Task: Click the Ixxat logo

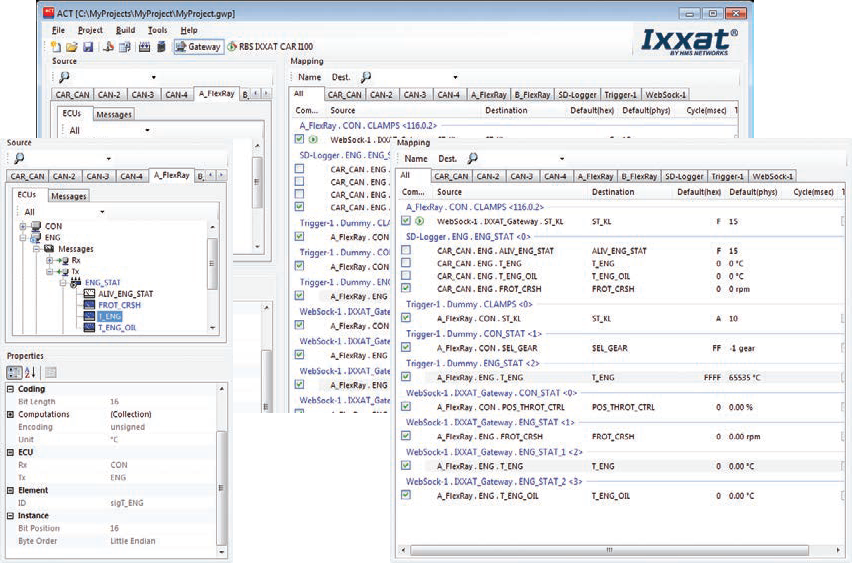Action: point(689,42)
